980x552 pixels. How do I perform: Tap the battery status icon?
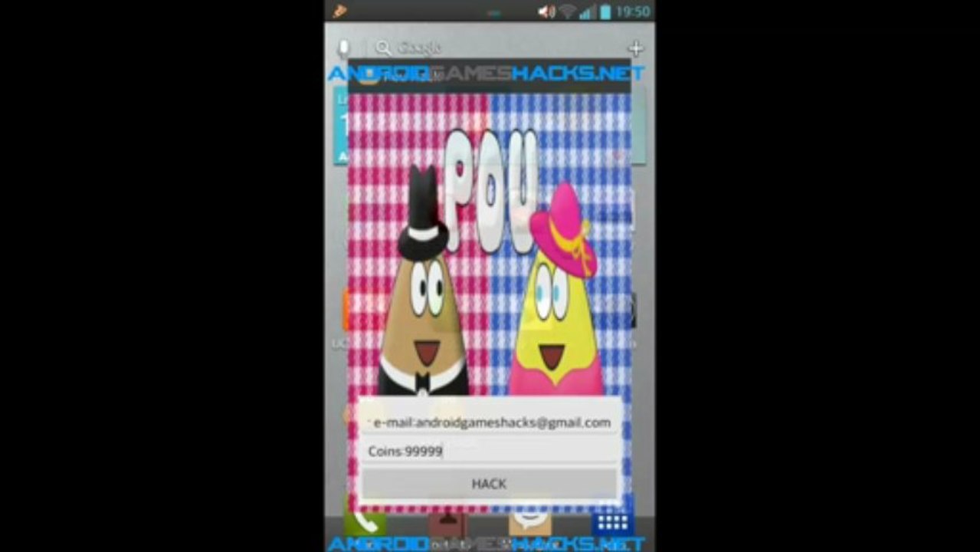pos(605,11)
